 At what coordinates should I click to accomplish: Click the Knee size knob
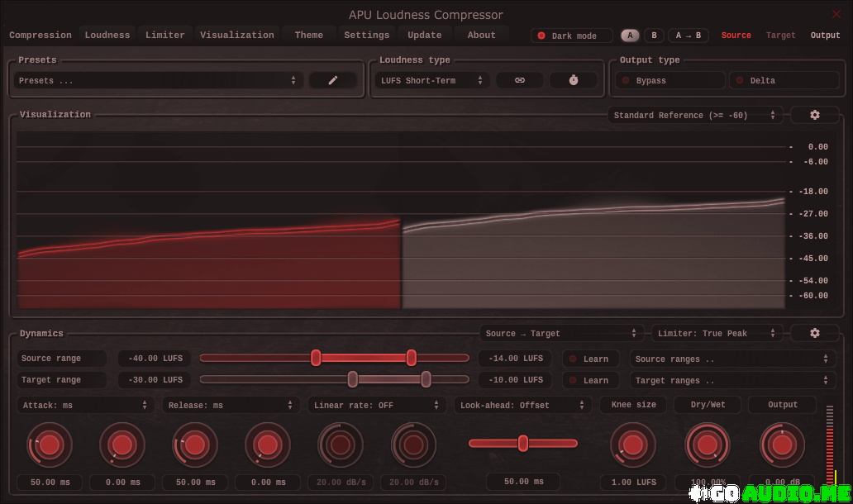click(x=632, y=445)
